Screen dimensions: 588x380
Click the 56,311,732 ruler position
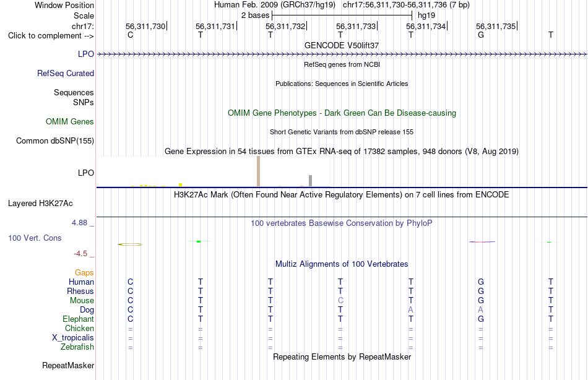tap(286, 26)
